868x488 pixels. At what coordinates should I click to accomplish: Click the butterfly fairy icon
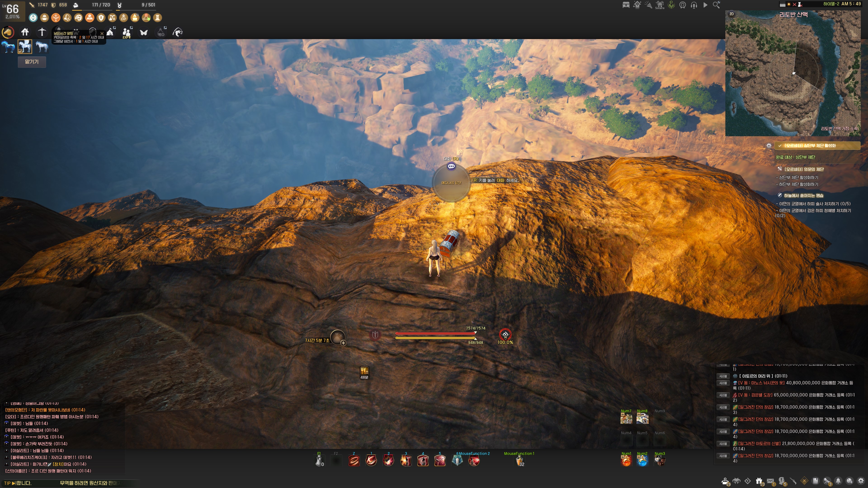point(144,33)
